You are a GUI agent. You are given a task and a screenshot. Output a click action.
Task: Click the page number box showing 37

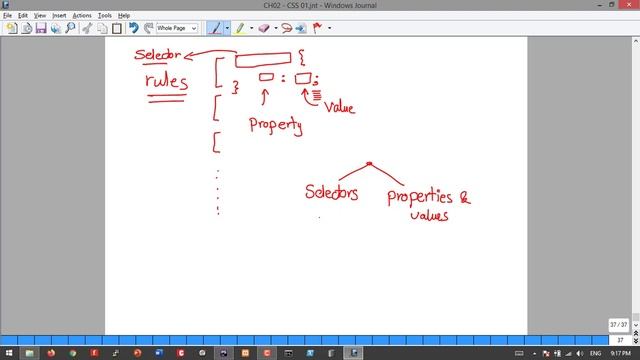pyautogui.click(x=620, y=340)
